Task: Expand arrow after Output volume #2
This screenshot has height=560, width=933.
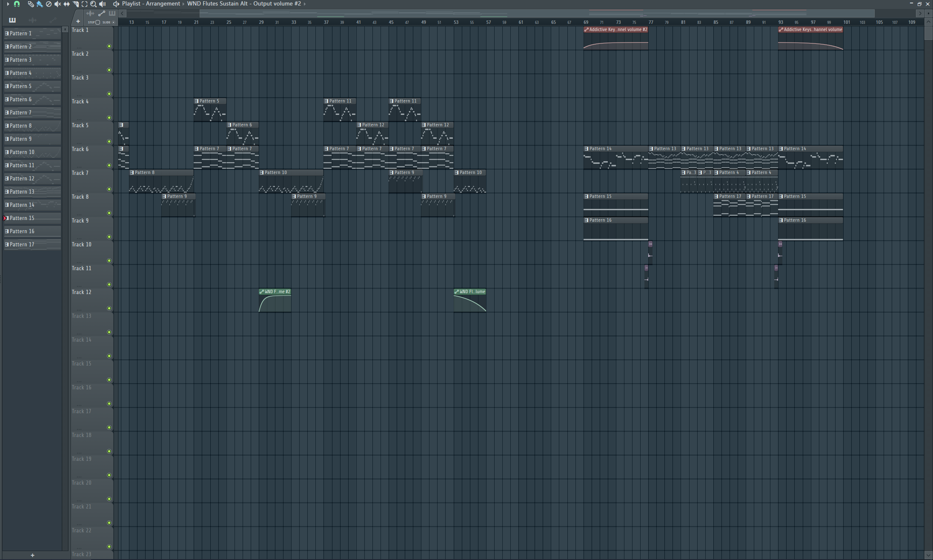Action: 305,4
